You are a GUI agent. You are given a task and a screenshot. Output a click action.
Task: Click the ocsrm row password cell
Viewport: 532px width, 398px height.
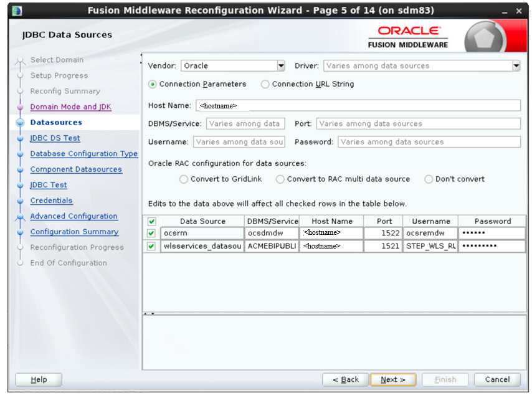point(492,233)
